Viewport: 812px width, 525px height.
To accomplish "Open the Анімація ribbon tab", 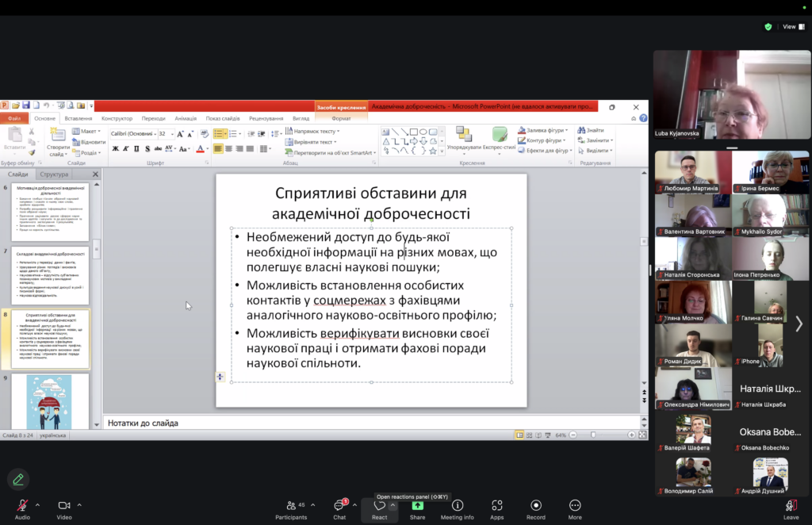I will (x=186, y=118).
